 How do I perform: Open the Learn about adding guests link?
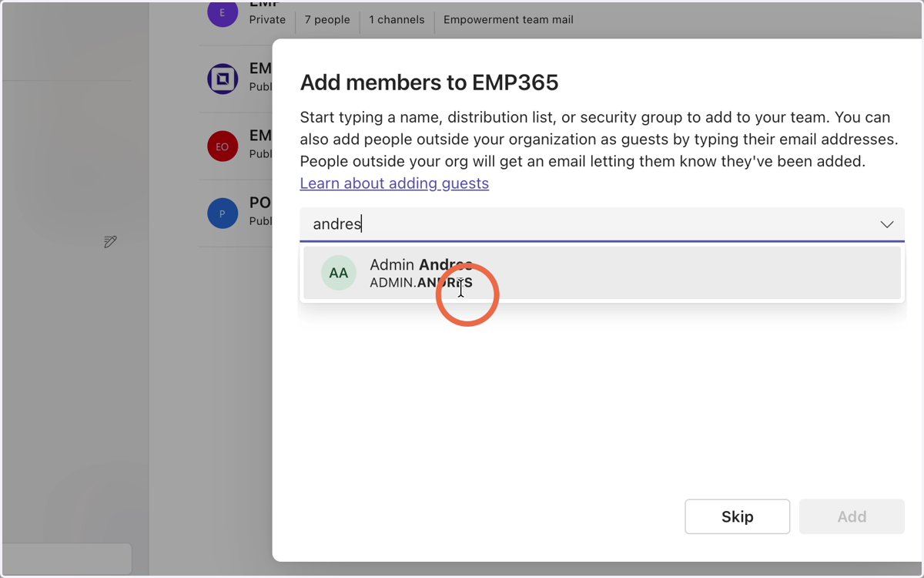click(394, 183)
